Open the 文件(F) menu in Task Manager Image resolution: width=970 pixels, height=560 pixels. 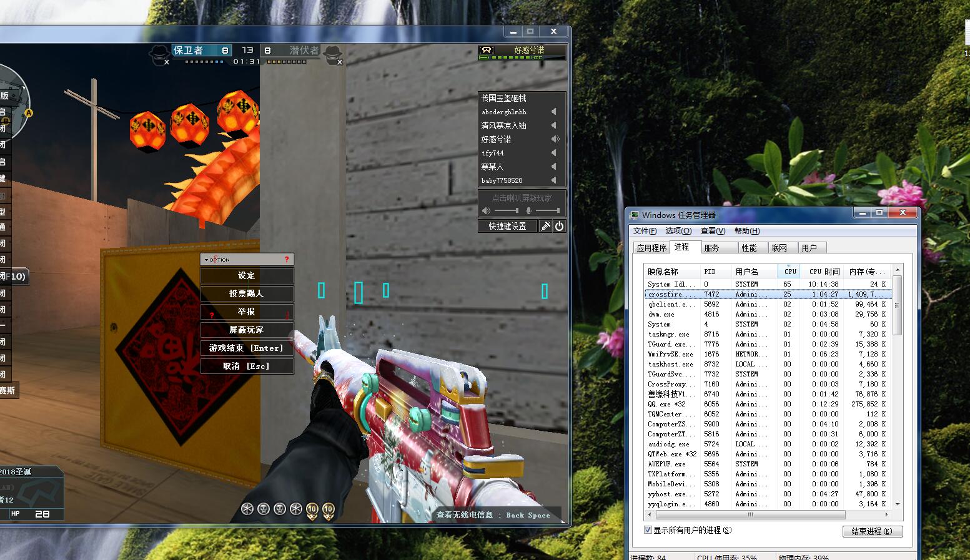point(645,231)
